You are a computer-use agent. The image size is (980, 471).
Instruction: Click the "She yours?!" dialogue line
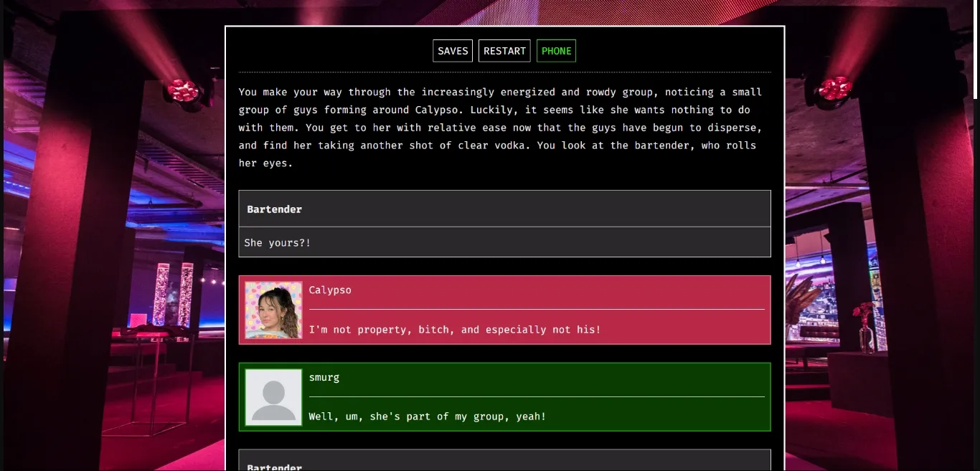[278, 242]
